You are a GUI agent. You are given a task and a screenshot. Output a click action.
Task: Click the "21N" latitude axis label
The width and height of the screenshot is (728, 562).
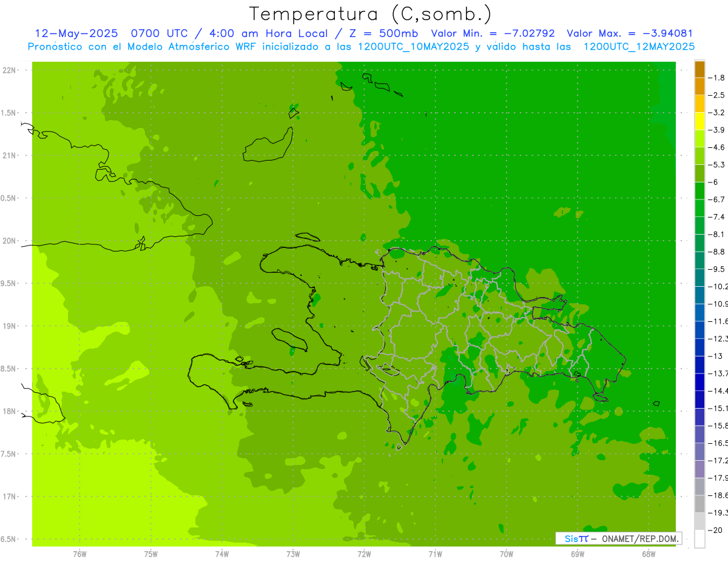tap(8, 156)
